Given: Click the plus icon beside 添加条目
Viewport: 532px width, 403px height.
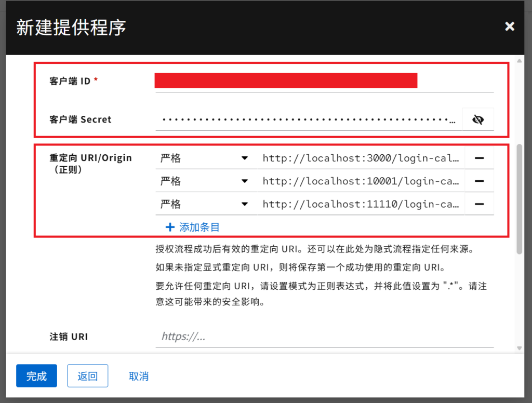Looking at the screenshot, I should (x=169, y=227).
